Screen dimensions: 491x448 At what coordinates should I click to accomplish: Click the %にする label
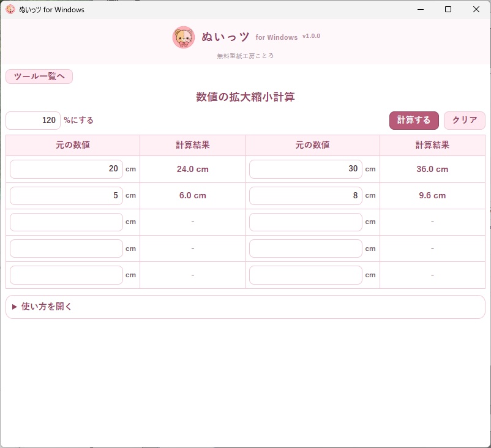(x=78, y=120)
